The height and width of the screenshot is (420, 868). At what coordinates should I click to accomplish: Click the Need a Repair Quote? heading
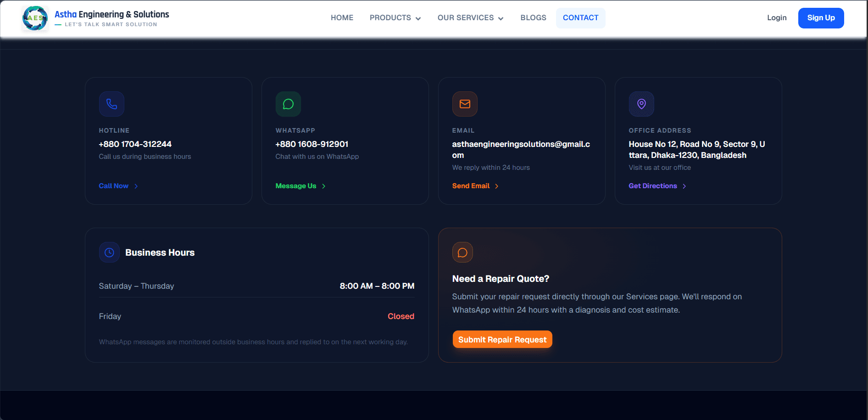point(501,279)
